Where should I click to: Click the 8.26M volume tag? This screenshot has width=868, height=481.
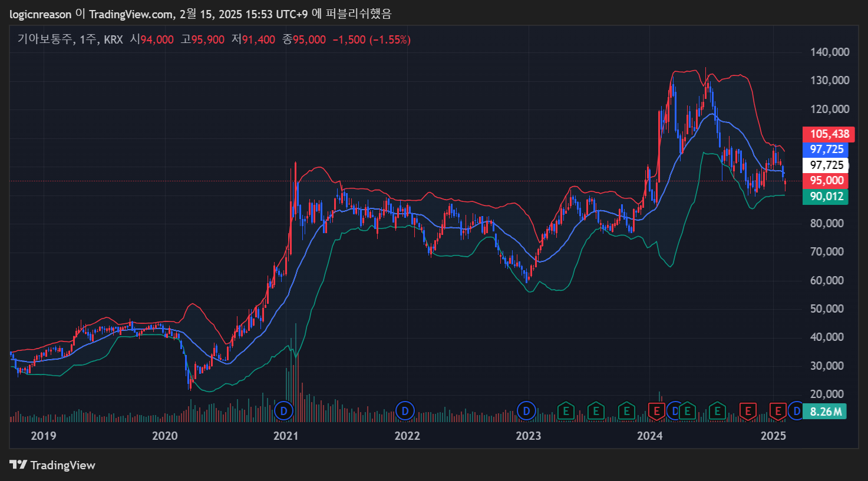(x=824, y=412)
